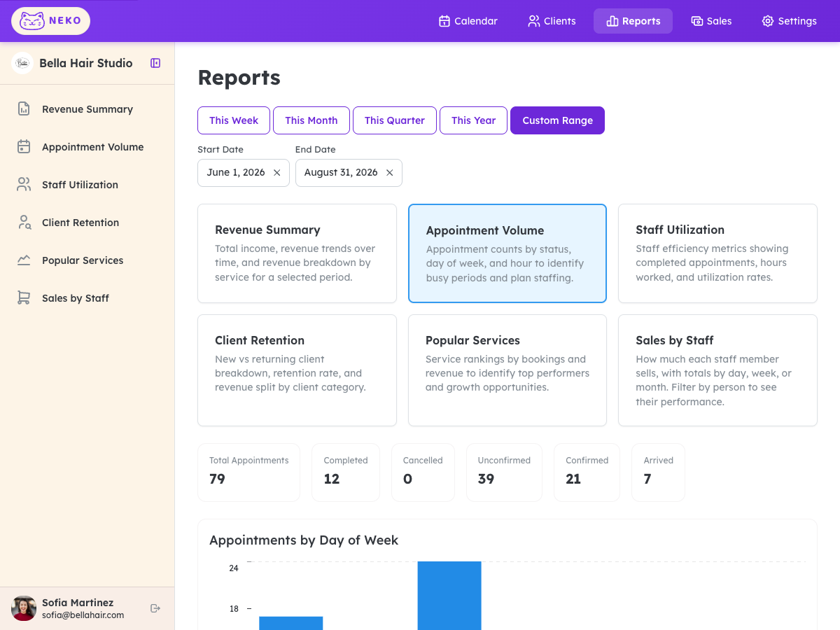
Task: Open the End Date field August 31, 2026
Action: pos(349,173)
